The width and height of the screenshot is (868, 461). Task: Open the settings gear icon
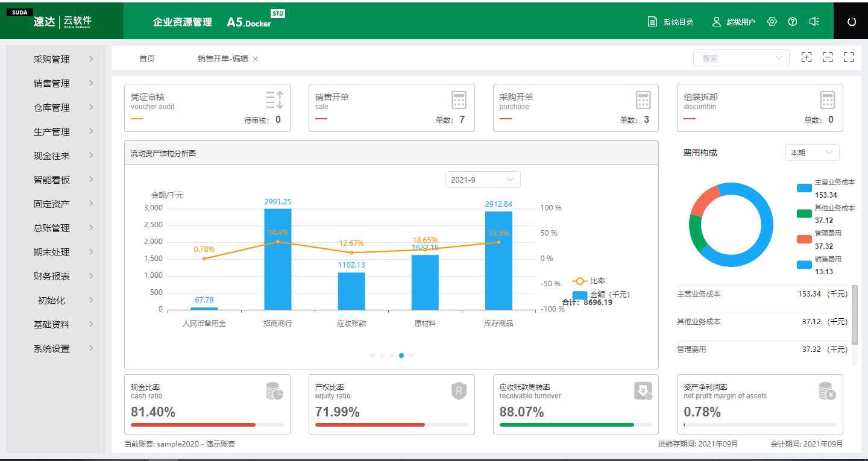coord(772,22)
